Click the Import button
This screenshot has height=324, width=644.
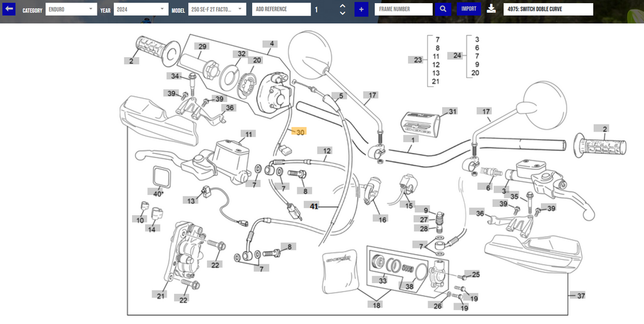click(x=469, y=9)
